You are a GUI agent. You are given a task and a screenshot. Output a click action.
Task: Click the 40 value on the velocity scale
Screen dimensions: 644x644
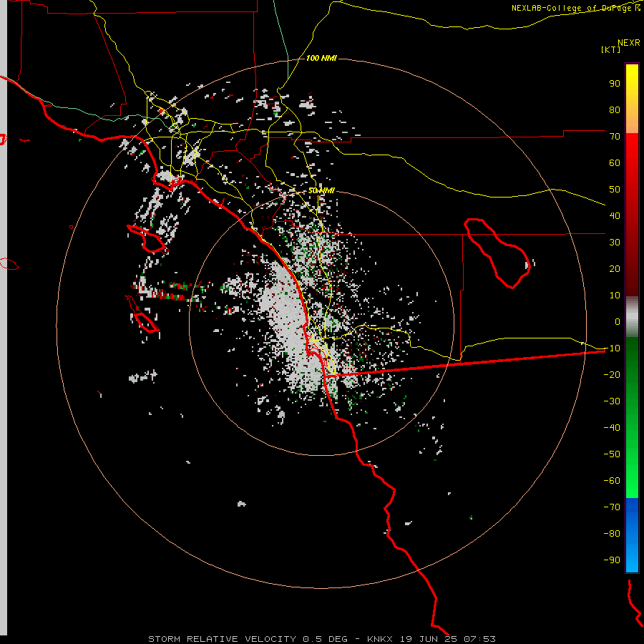(615, 215)
